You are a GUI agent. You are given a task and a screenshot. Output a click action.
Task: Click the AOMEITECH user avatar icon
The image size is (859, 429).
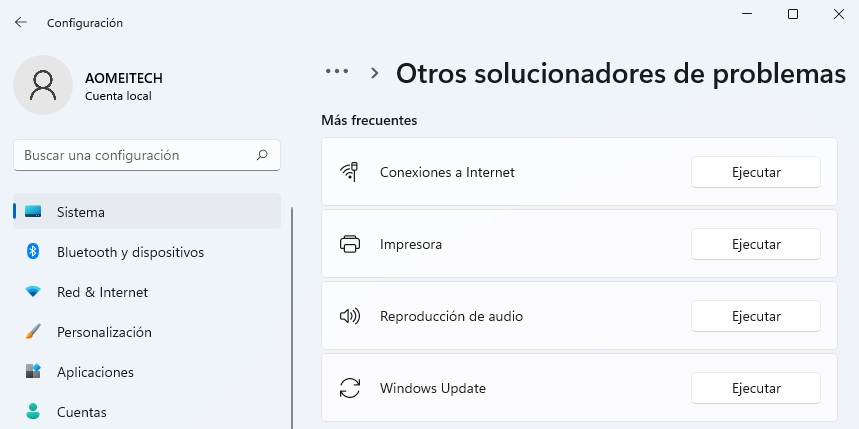43,85
